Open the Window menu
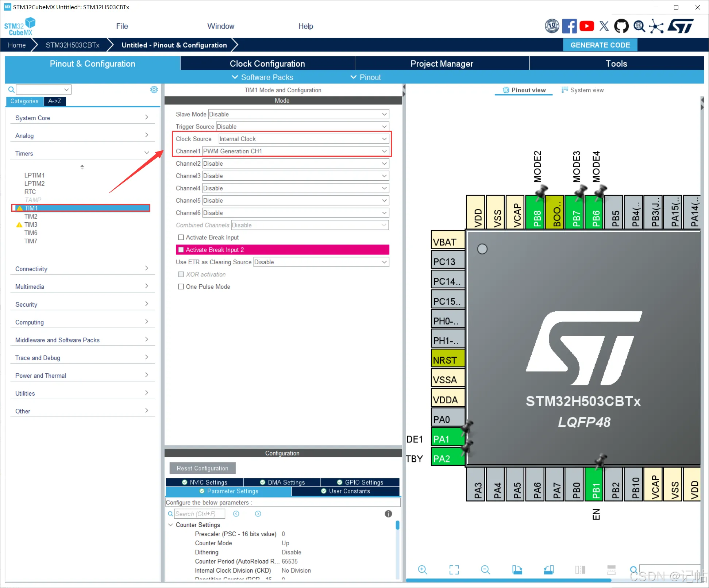The height and width of the screenshot is (588, 709). [221, 26]
